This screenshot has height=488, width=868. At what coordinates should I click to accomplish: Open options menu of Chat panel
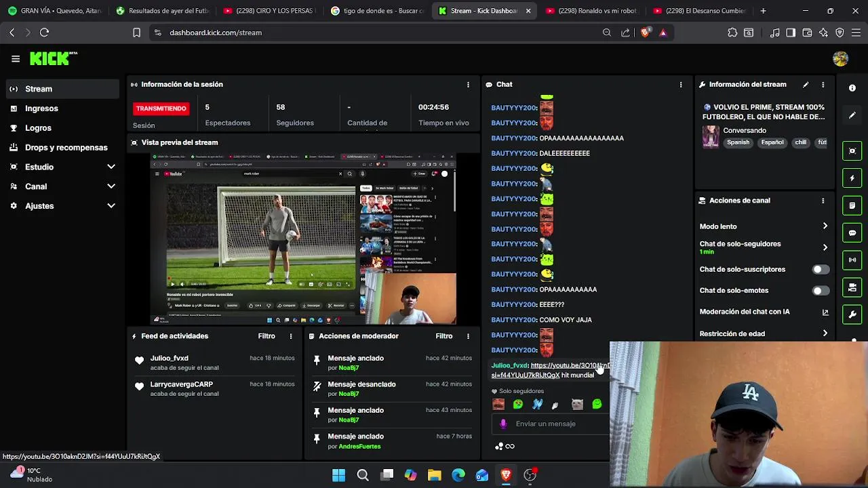click(681, 85)
